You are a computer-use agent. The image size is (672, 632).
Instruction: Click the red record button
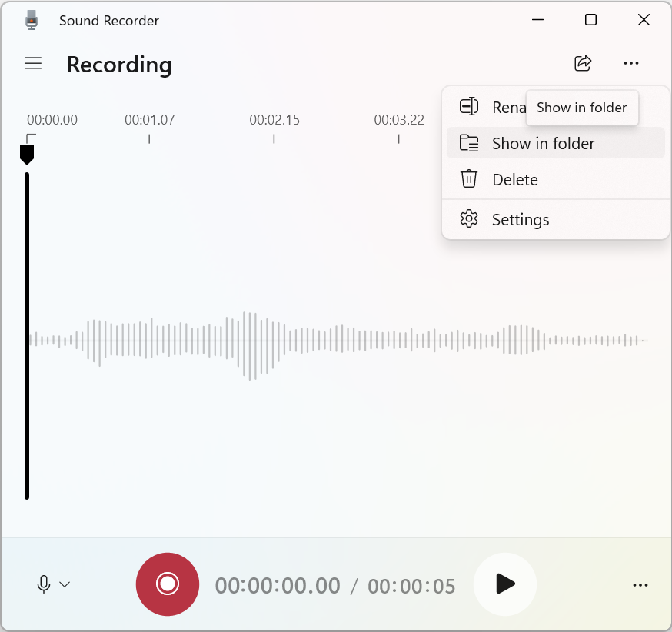click(168, 584)
